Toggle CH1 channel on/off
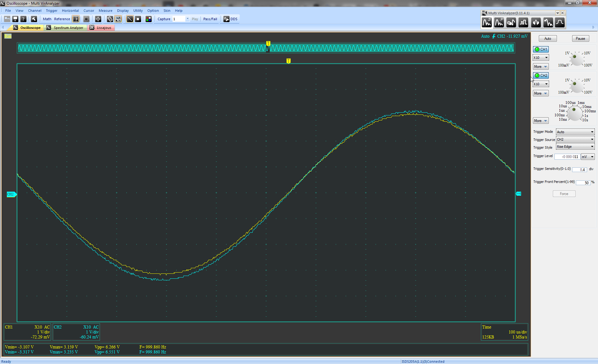Screen dimensions: 598x364 point(541,49)
